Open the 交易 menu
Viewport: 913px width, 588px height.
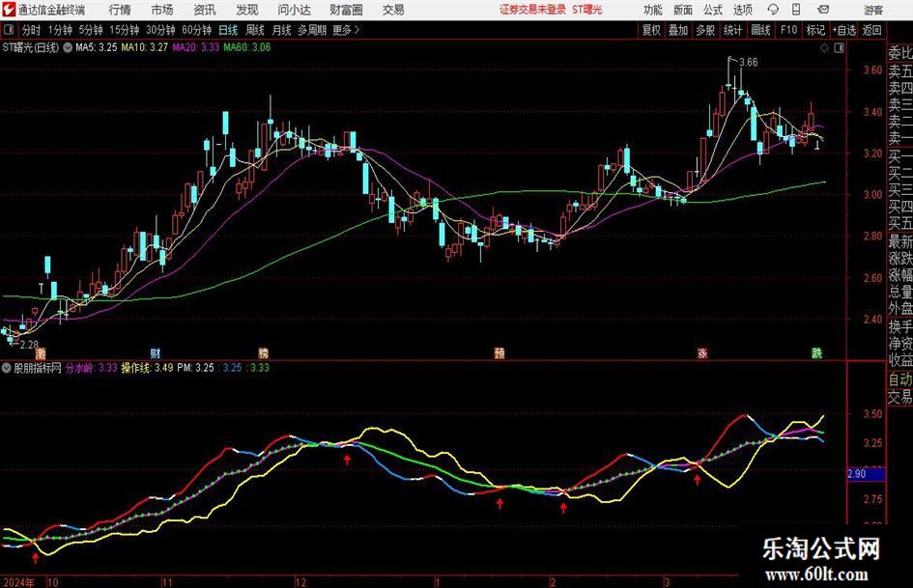(x=393, y=10)
